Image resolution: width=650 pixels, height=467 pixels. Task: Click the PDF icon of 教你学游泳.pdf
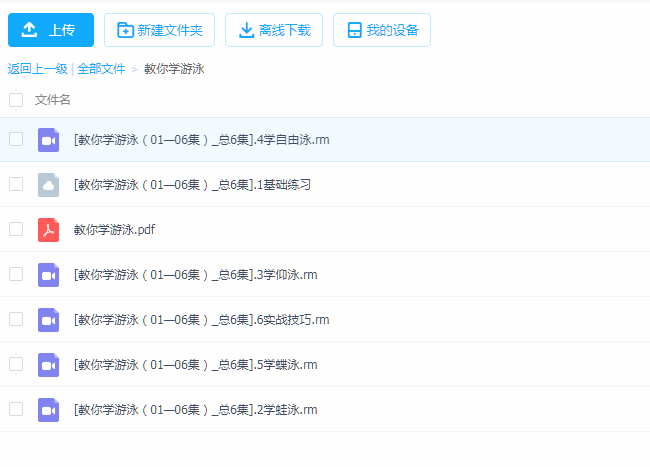tap(49, 230)
